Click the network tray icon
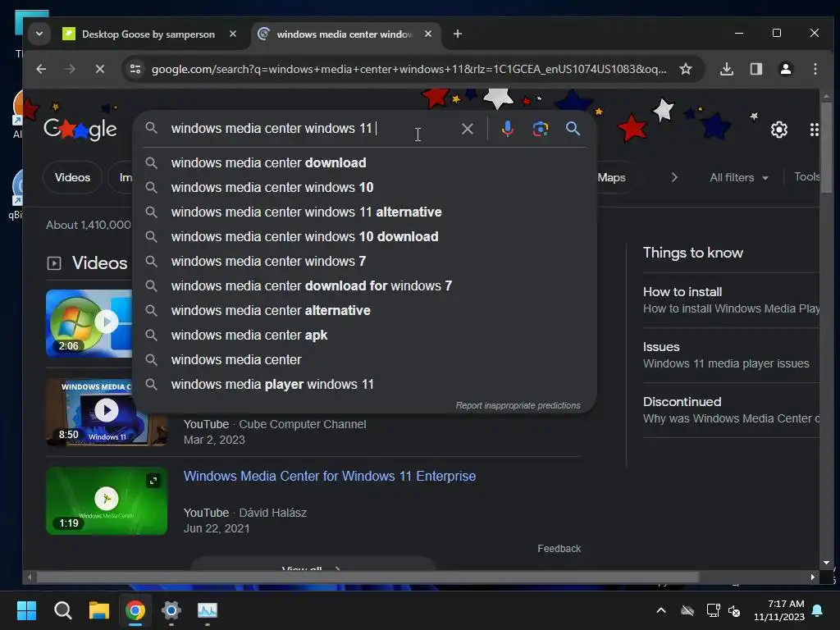The image size is (840, 630). coord(713,610)
